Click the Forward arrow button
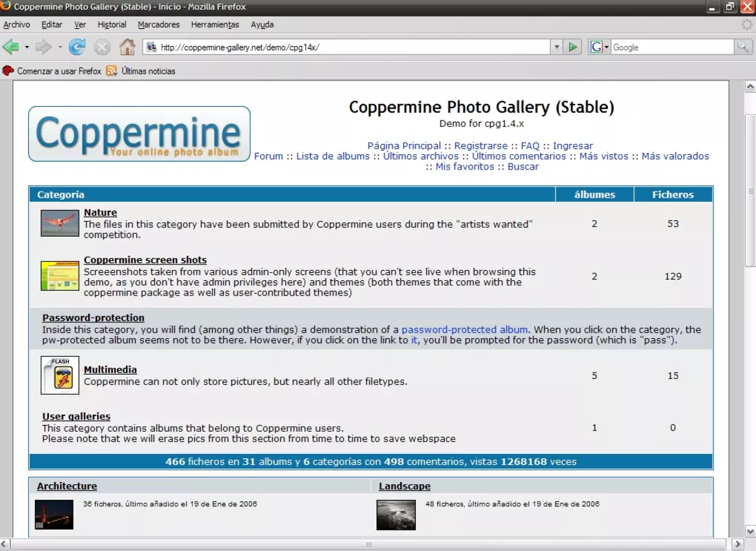Screen dimensions: 756x551 [x=43, y=47]
